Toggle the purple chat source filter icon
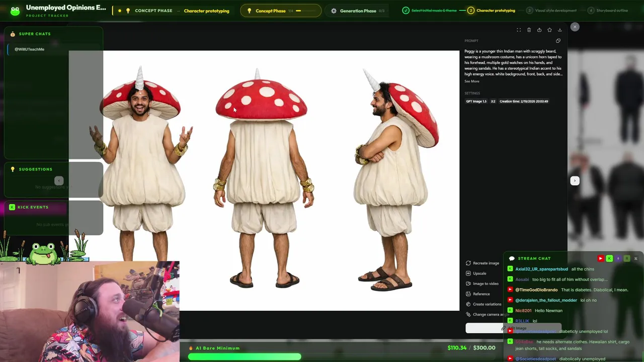This screenshot has width=644, height=362. [x=618, y=258]
